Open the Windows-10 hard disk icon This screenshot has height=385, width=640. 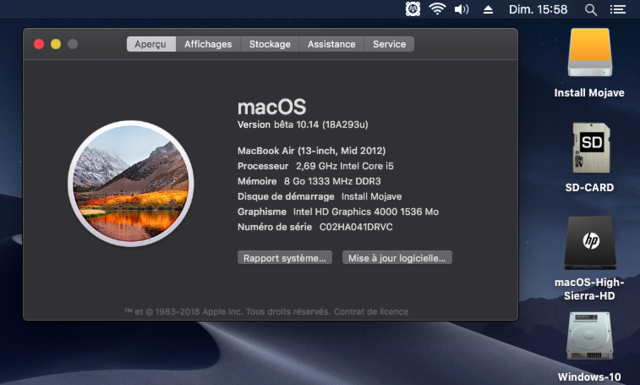589,336
